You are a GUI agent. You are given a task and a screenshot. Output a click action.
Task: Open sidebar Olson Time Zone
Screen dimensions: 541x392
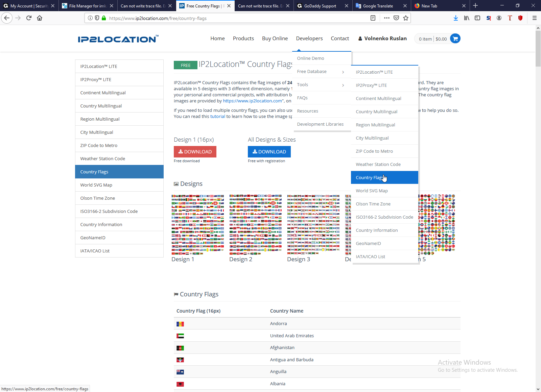(x=119, y=198)
